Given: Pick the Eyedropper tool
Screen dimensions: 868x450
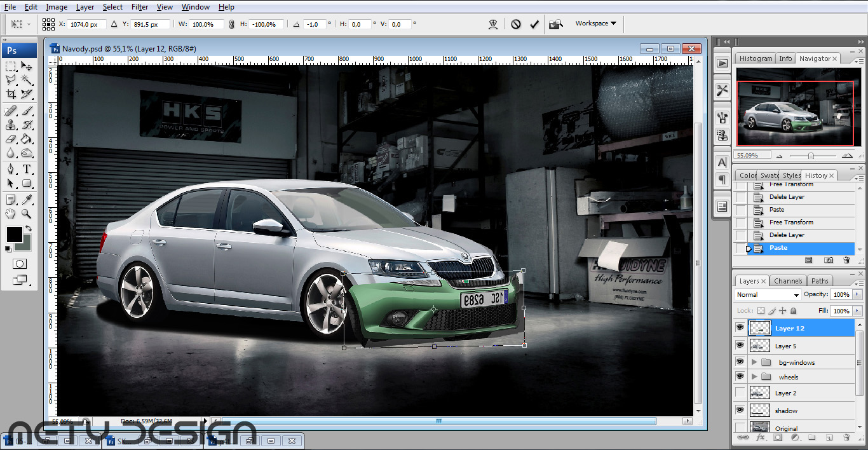Looking at the screenshot, I should pyautogui.click(x=27, y=200).
